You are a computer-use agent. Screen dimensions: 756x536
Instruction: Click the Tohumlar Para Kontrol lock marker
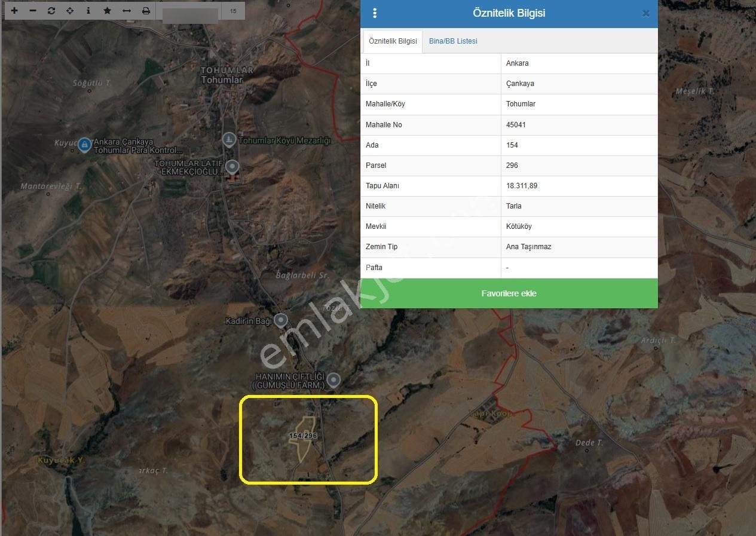85,144
